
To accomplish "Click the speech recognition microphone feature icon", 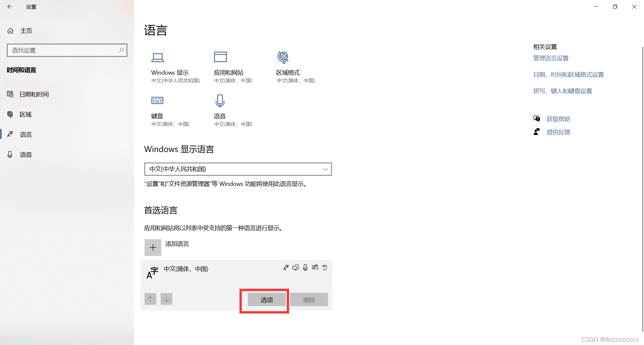I will [305, 267].
